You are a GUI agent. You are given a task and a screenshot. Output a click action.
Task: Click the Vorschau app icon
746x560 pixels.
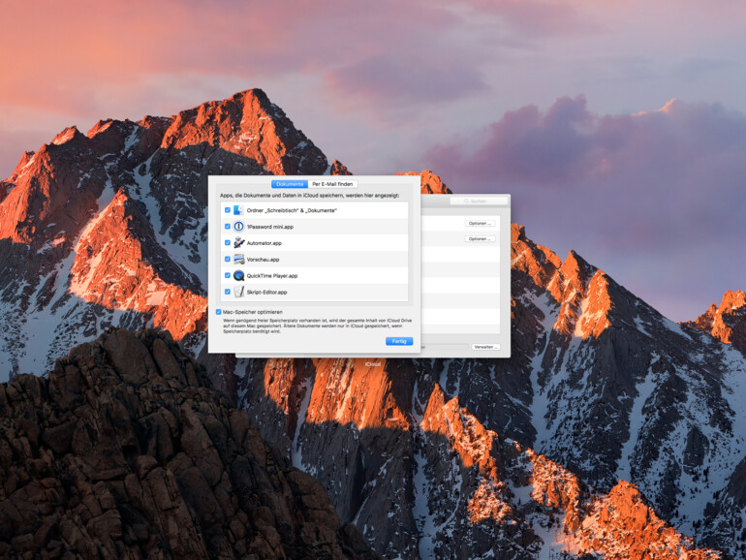tap(238, 260)
